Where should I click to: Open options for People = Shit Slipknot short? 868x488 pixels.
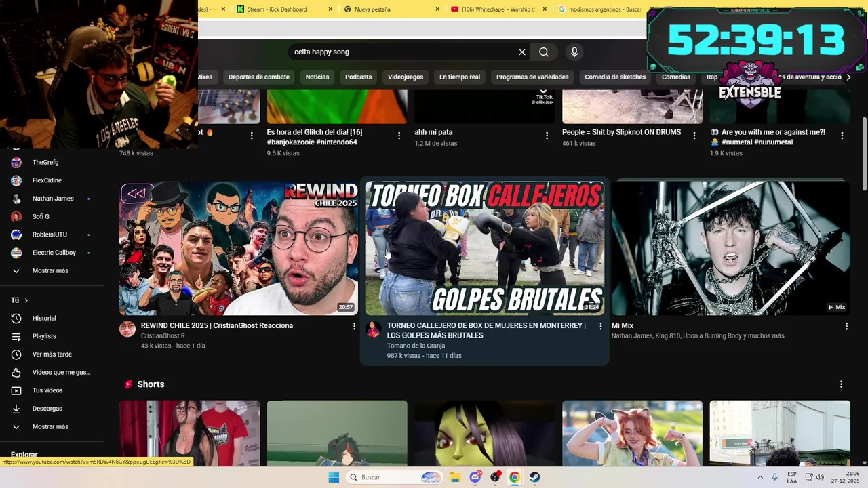(694, 136)
